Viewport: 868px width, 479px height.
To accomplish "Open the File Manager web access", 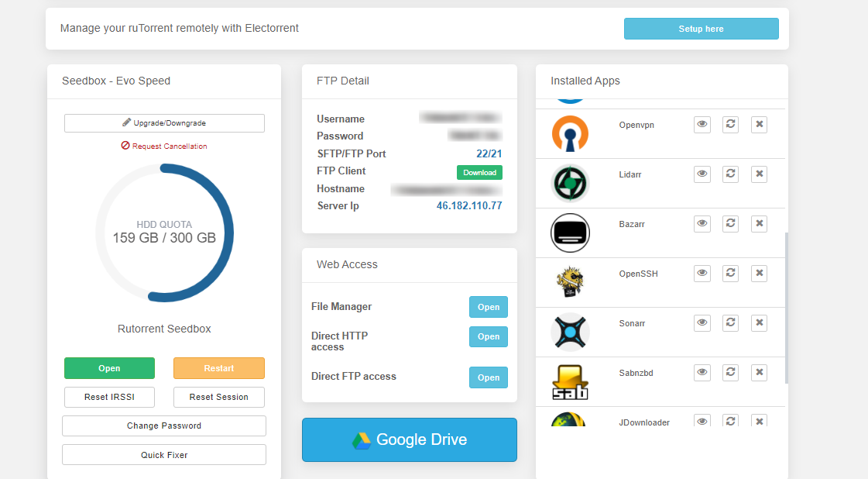I will (489, 307).
